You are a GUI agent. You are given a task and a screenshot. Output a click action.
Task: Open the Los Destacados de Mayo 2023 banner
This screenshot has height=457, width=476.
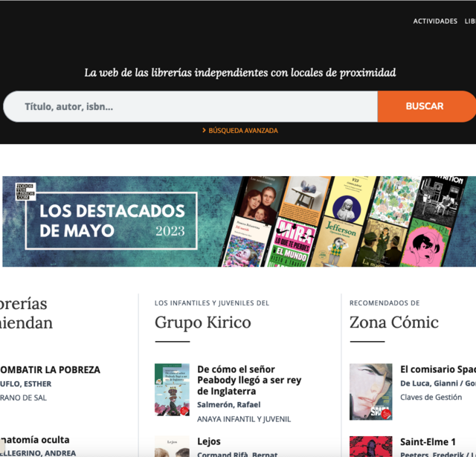(x=239, y=221)
